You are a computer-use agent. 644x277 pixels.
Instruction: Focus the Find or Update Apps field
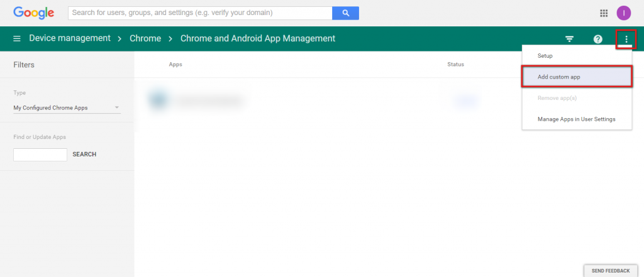point(40,155)
